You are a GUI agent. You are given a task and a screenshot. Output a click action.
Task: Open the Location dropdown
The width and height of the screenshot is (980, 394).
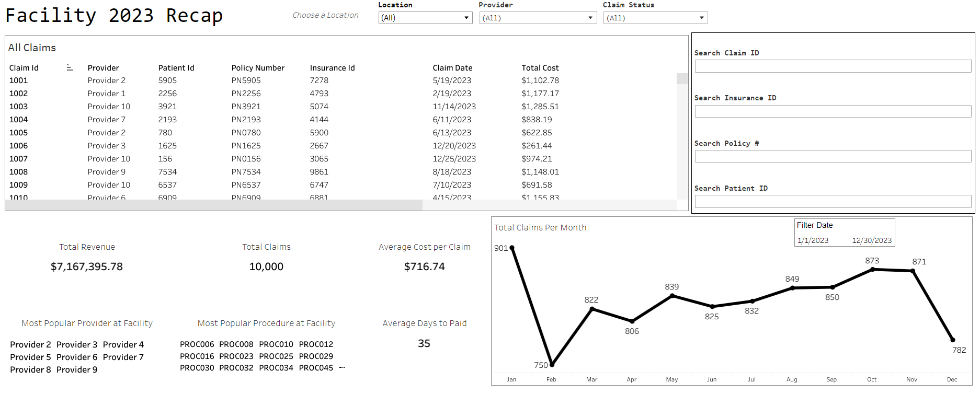425,18
